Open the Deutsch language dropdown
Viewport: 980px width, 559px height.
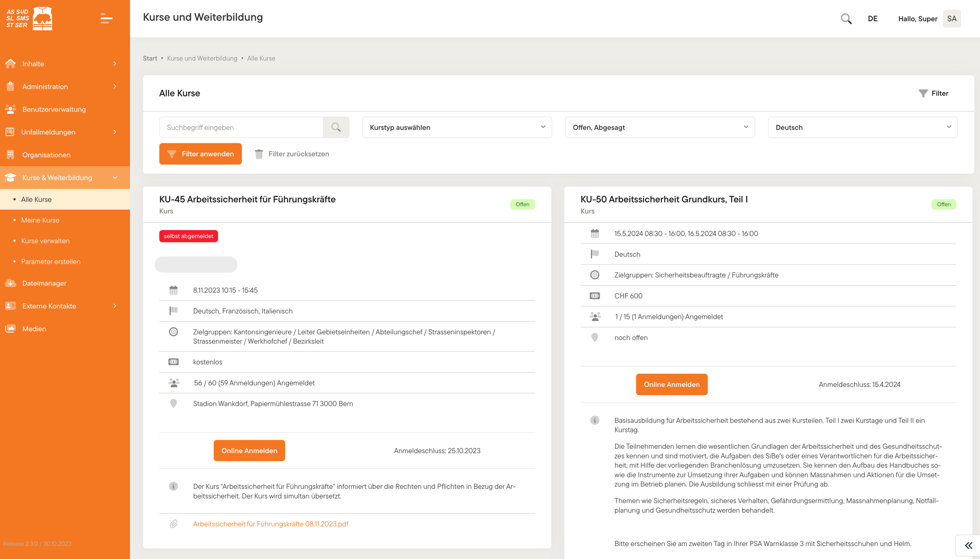862,127
